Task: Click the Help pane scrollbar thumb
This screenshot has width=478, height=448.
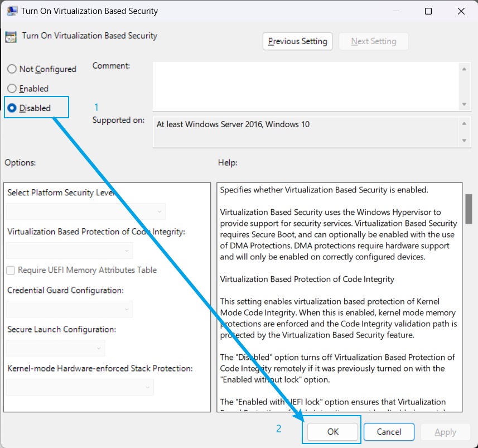Action: (469, 209)
